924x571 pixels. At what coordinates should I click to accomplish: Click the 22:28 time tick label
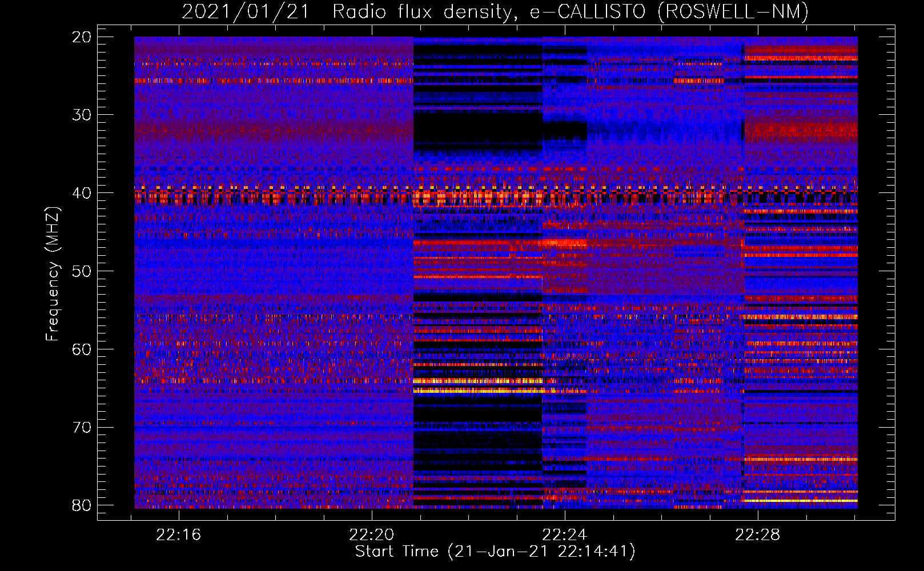(x=757, y=535)
